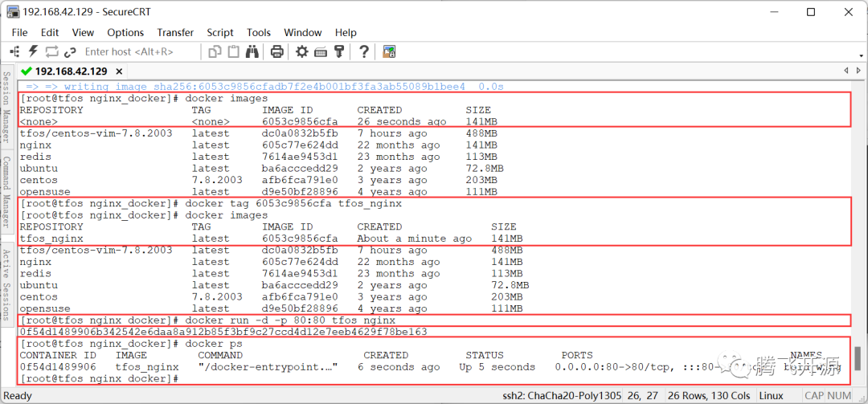Click the 'About a minute ago' created value
The width and height of the screenshot is (868, 404).
coord(415,239)
